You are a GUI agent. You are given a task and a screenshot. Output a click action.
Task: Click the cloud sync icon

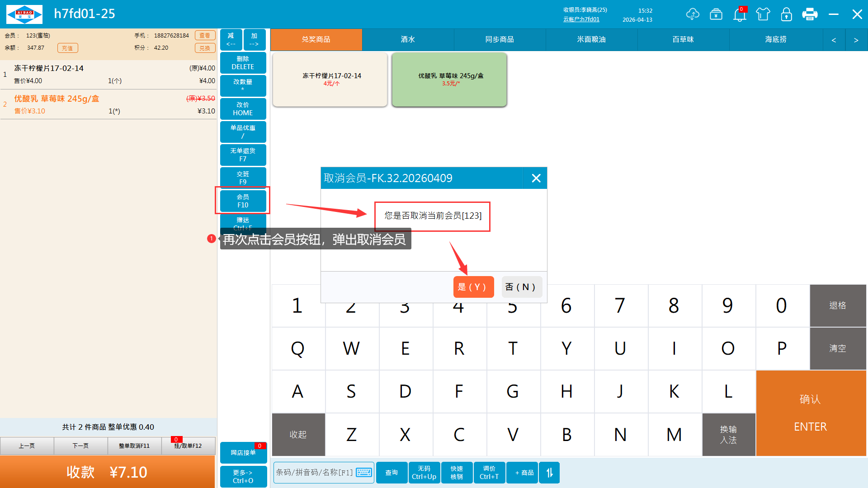[x=692, y=14]
